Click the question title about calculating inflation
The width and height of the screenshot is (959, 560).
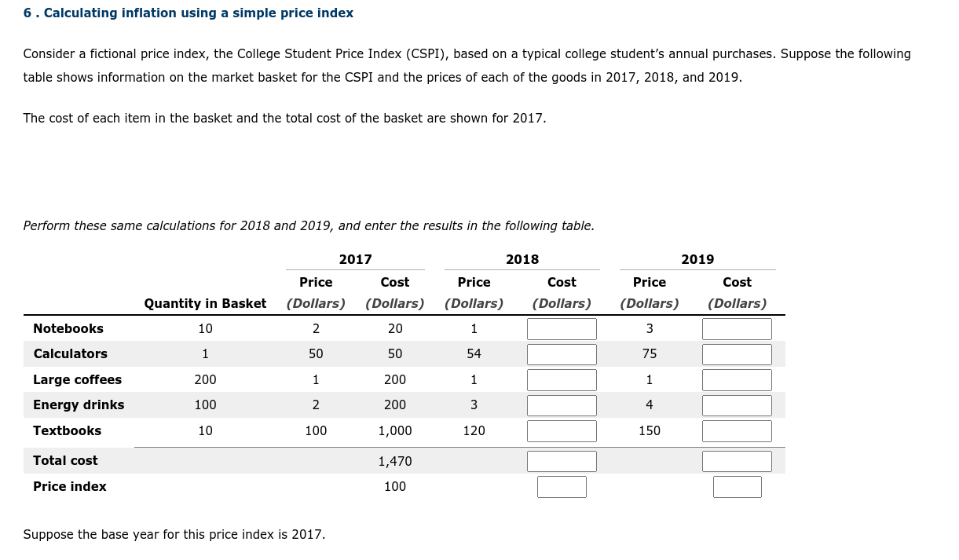189,13
